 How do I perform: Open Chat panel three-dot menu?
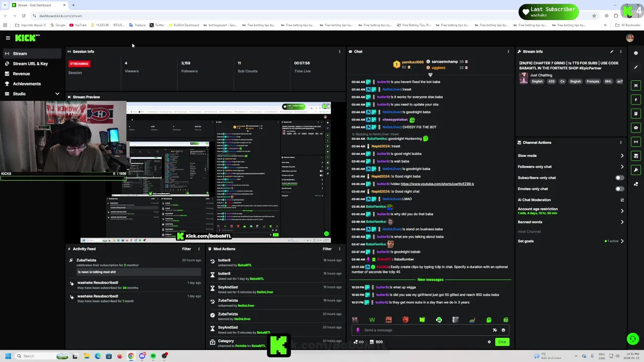pos(508,51)
